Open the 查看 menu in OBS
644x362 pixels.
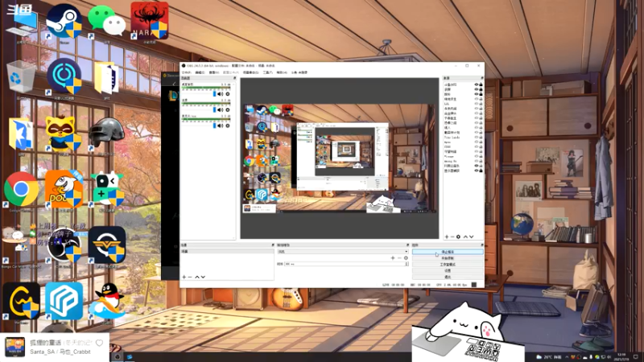[x=213, y=72]
